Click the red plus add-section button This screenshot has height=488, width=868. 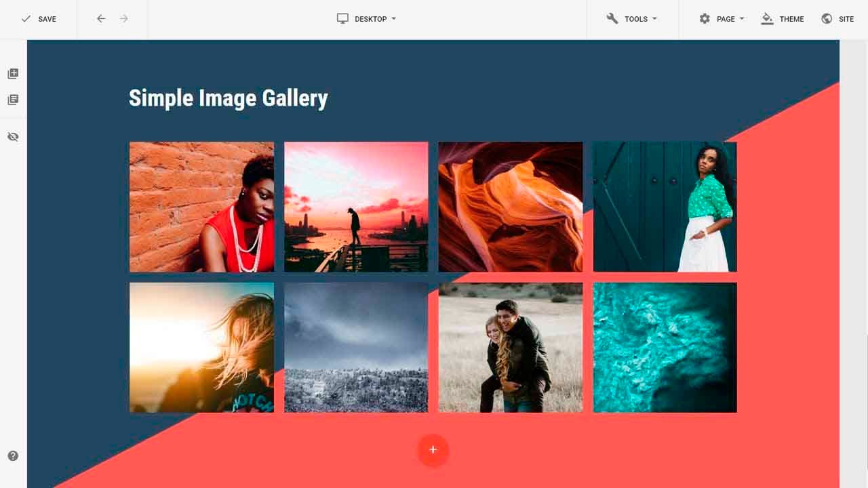(433, 450)
